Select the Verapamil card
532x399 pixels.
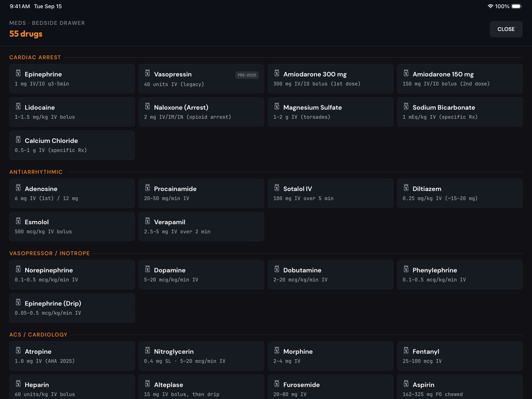point(201,227)
